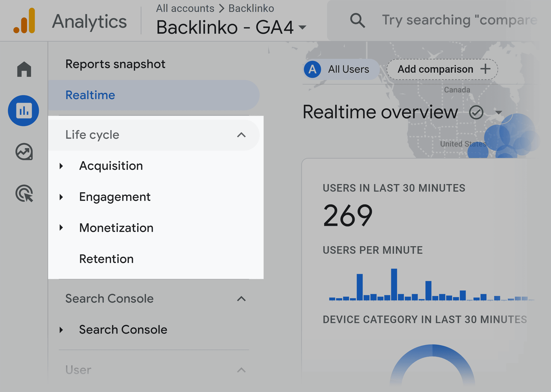This screenshot has width=551, height=392.
Task: Select Engagement from Life cycle section
Action: [115, 196]
